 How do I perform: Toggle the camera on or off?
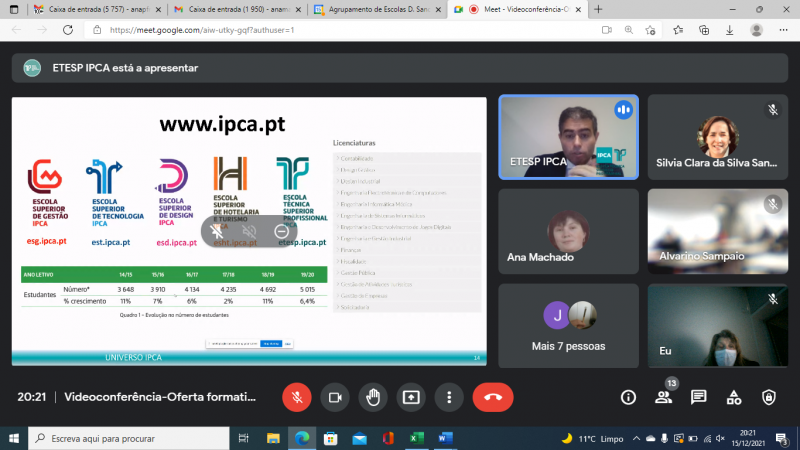click(334, 397)
